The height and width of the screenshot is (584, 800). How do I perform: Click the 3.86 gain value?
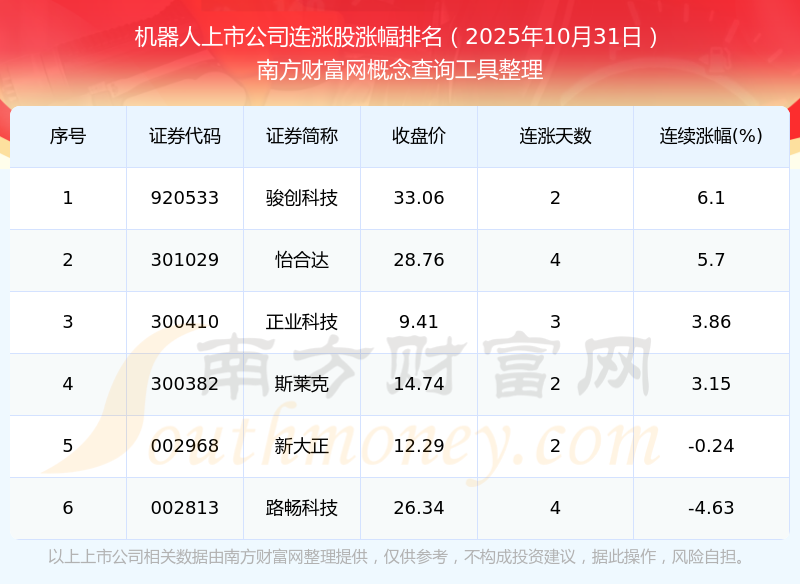coord(711,322)
